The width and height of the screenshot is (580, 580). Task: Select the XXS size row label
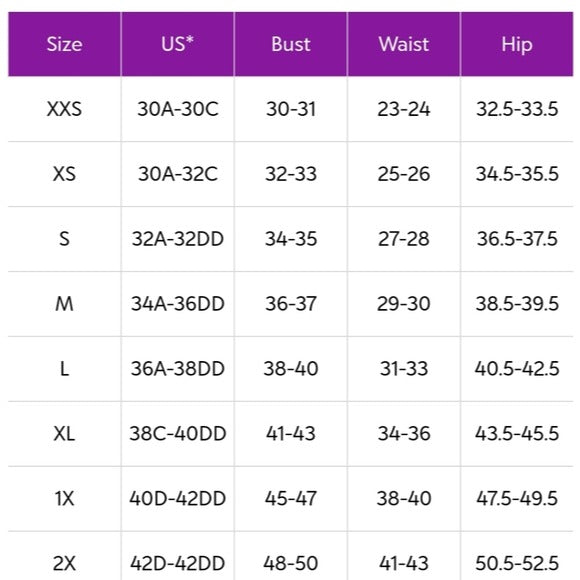pyautogui.click(x=64, y=109)
